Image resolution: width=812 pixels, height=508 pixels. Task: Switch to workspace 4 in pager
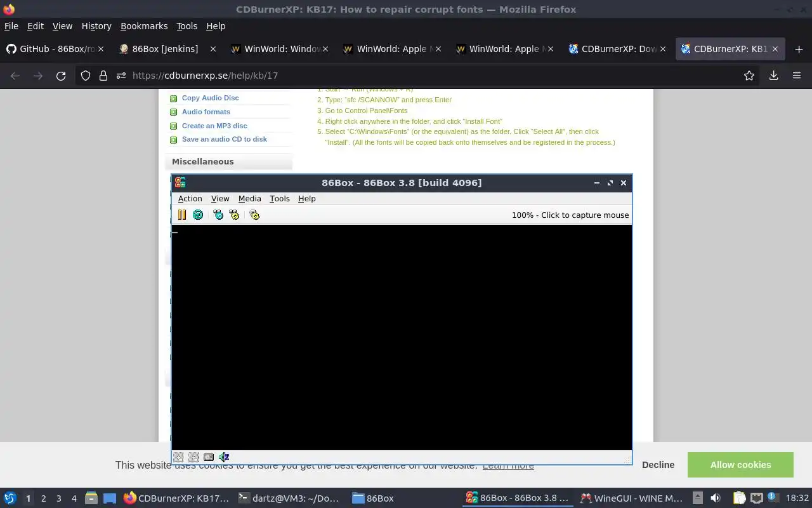coord(74,498)
